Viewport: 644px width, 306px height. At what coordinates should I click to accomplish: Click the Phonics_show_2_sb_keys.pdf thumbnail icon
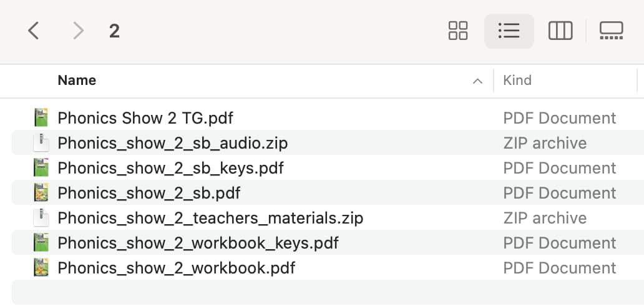41,168
